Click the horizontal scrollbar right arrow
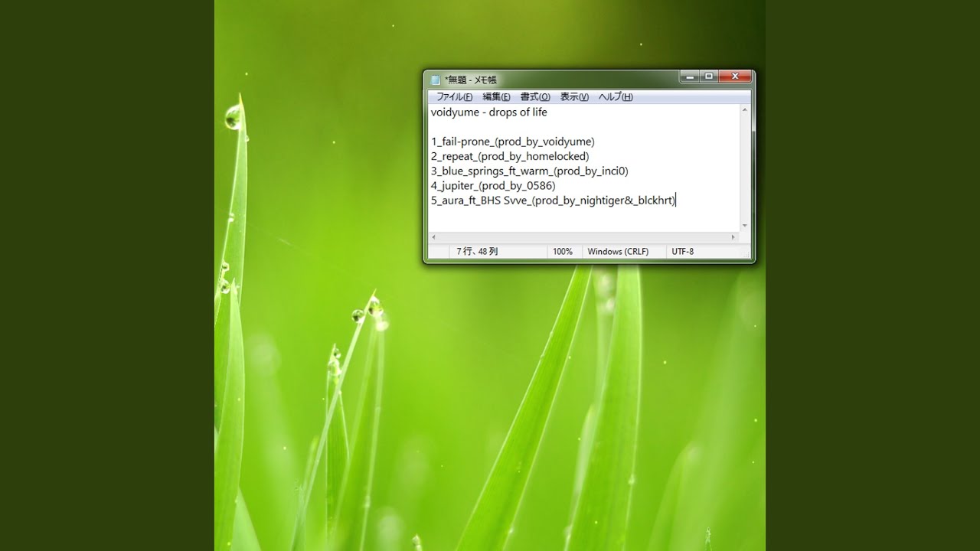This screenshot has height=551, width=980. point(733,238)
